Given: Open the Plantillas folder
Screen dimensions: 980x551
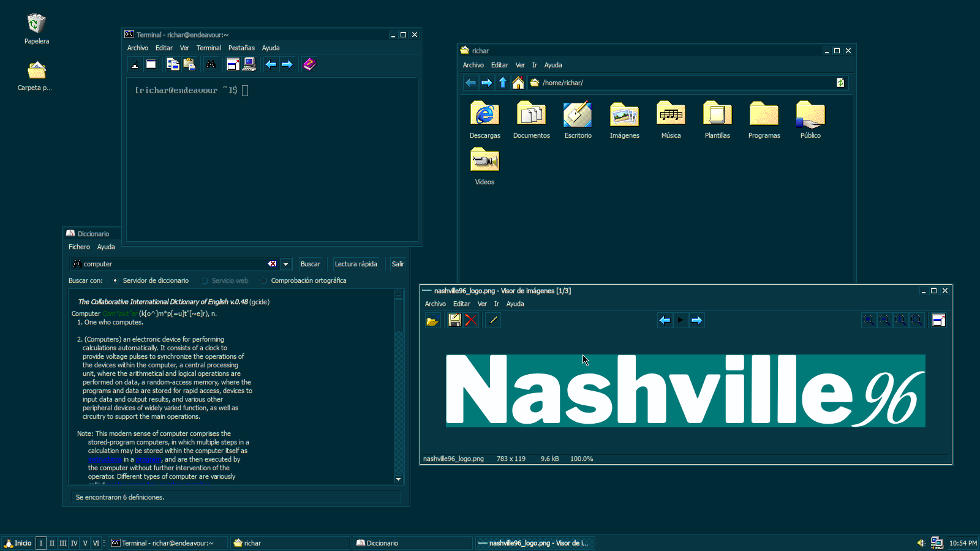Looking at the screenshot, I should click(717, 120).
